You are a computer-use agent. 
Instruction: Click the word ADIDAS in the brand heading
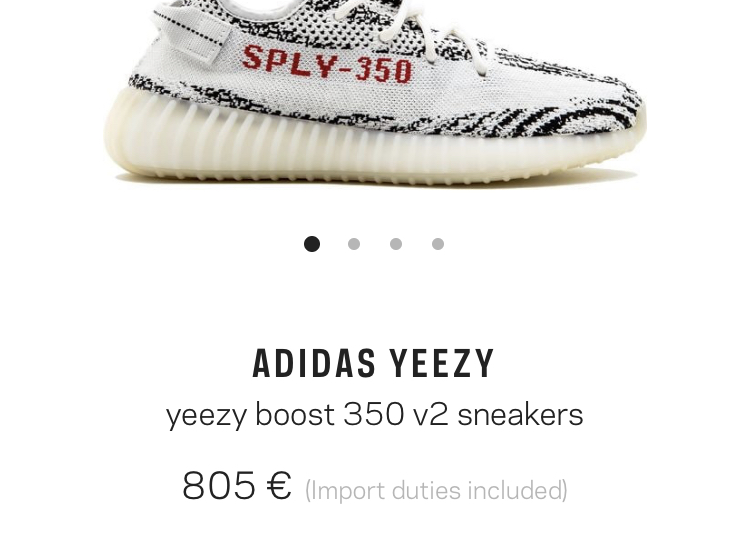coord(314,363)
